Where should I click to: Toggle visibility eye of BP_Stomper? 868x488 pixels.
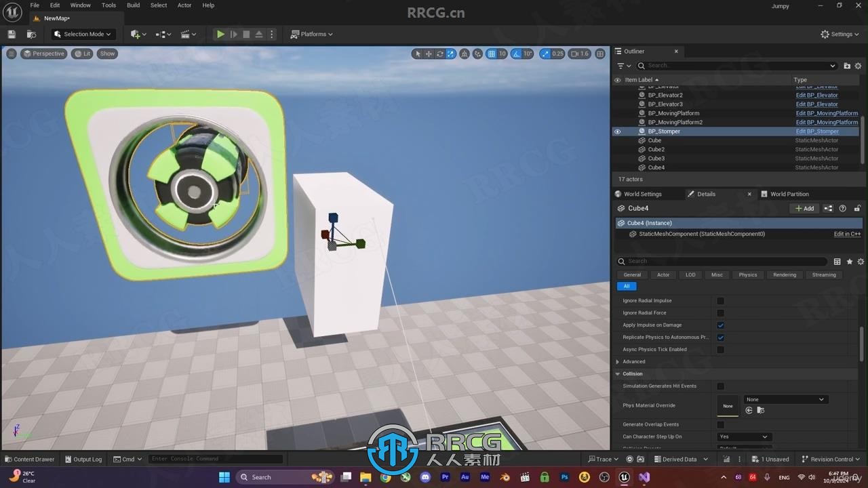coord(617,131)
